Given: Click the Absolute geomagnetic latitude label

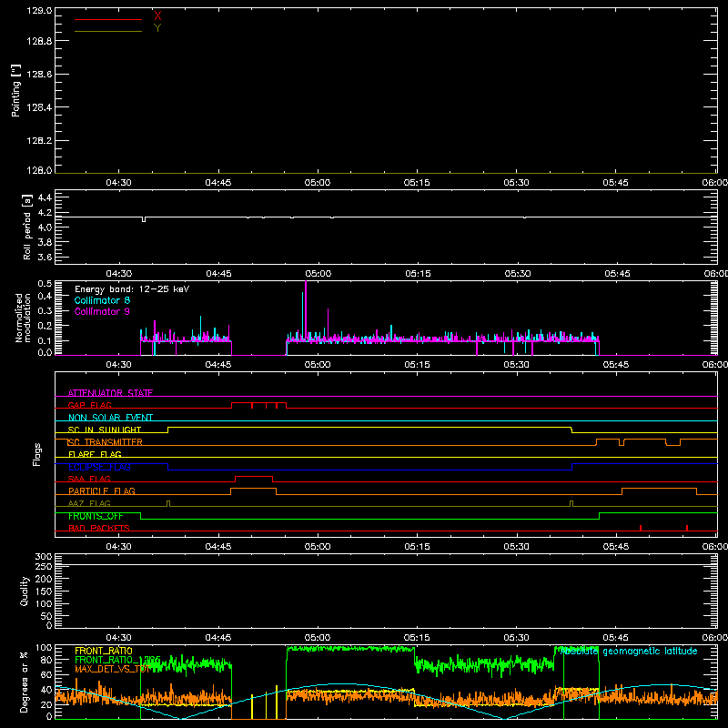Looking at the screenshot, I should pos(629,652).
